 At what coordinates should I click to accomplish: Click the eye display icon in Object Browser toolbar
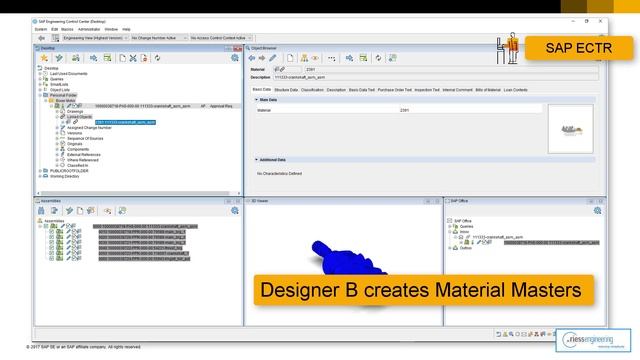[315, 58]
